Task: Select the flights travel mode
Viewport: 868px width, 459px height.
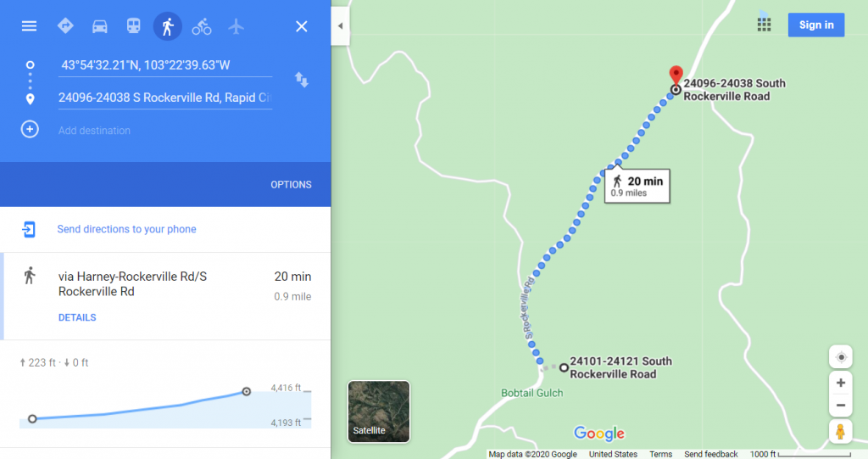Action: (236, 26)
